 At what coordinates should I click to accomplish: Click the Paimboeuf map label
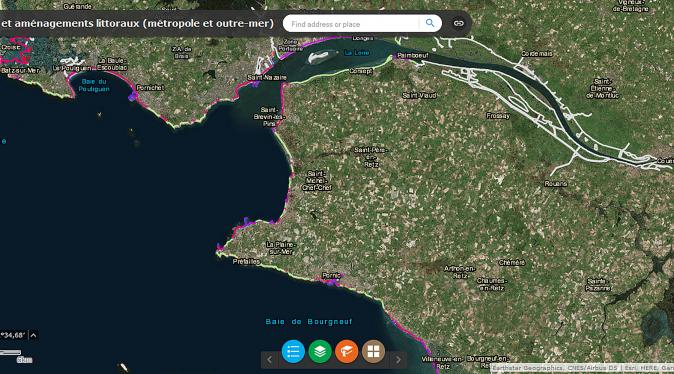(x=413, y=55)
